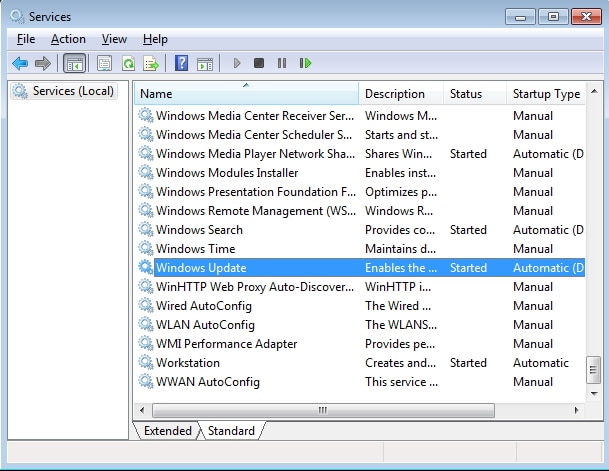Click the Export List toolbar icon

tap(151, 63)
